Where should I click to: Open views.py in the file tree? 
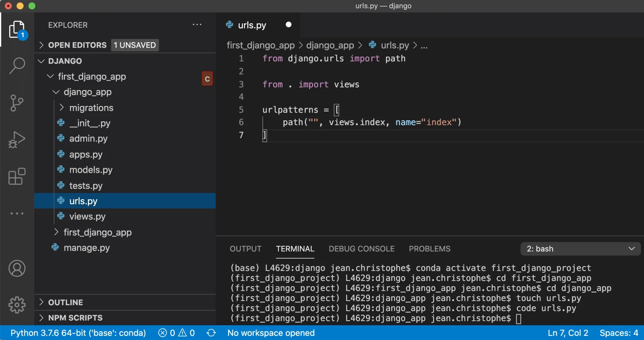click(x=87, y=216)
